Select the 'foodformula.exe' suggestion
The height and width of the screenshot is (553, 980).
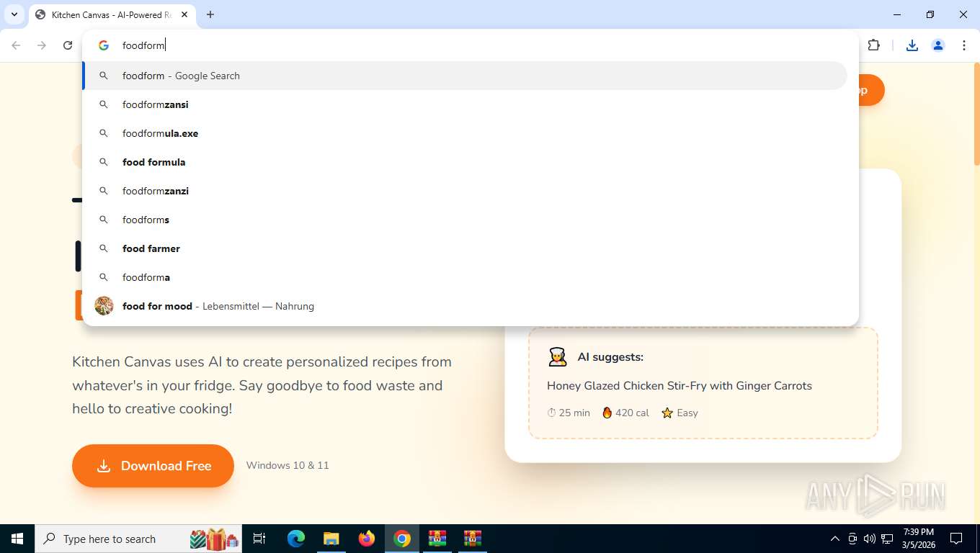point(465,133)
